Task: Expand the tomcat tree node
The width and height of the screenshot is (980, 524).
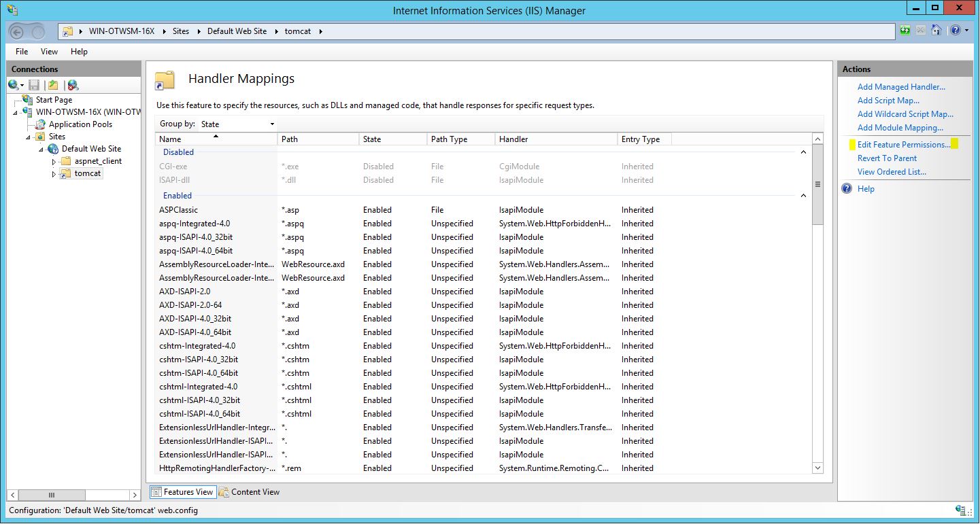Action: click(x=54, y=174)
